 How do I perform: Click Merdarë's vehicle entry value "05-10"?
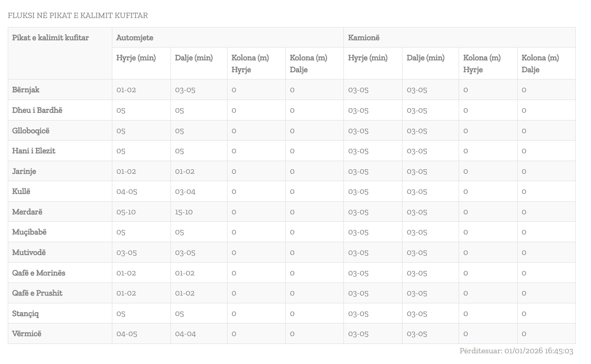click(126, 212)
